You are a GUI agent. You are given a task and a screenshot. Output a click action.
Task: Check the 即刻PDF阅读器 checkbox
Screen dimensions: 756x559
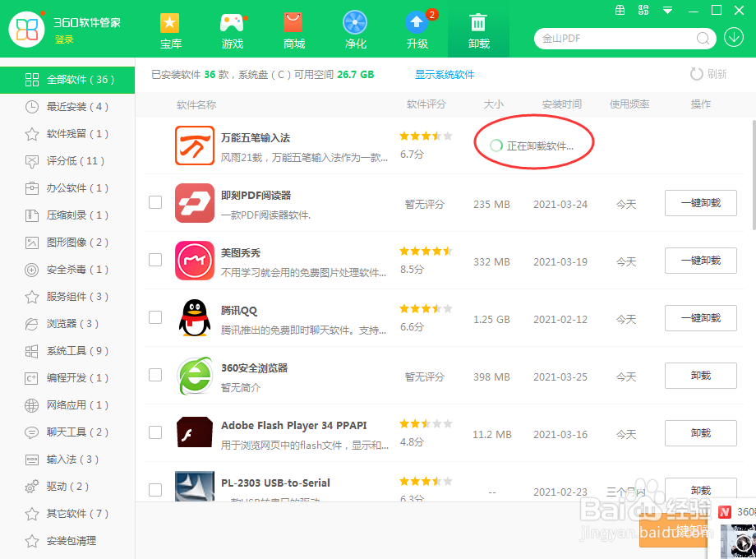155,203
